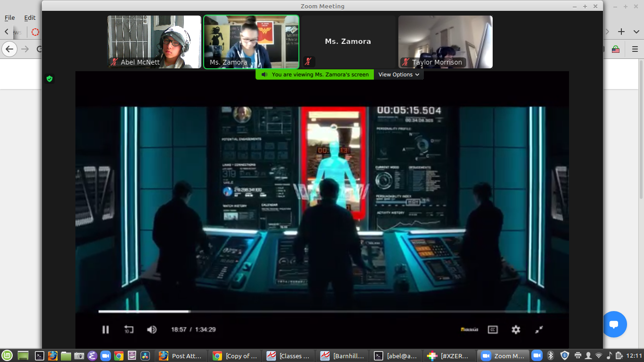Click the 12:11 clock in the panel
This screenshot has width=644, height=362.
click(635, 356)
